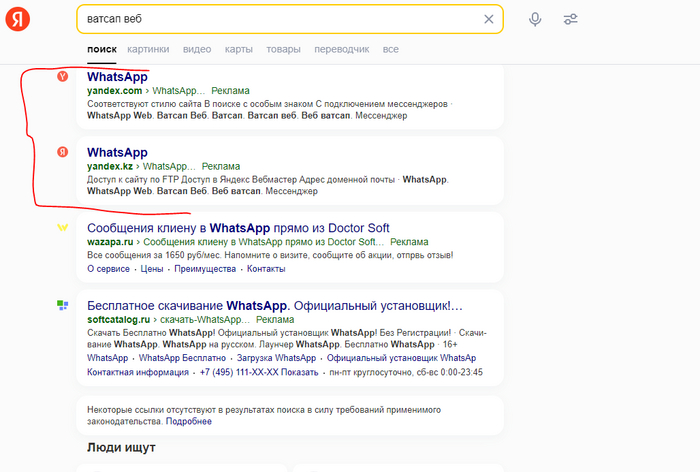700x472 pixels.
Task: Click the Yandex logo icon
Action: pyautogui.click(x=21, y=19)
